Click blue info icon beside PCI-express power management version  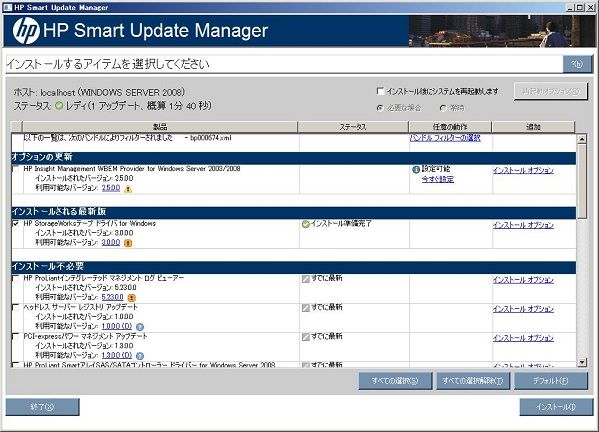click(140, 356)
